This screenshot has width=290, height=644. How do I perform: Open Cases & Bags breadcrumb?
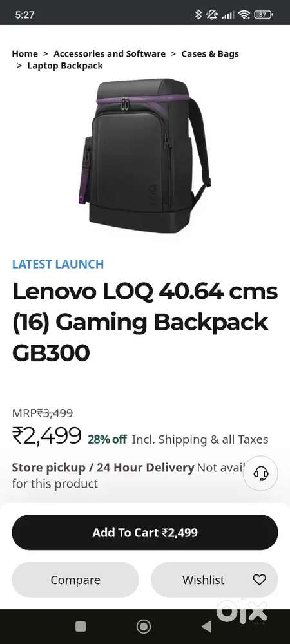210,54
